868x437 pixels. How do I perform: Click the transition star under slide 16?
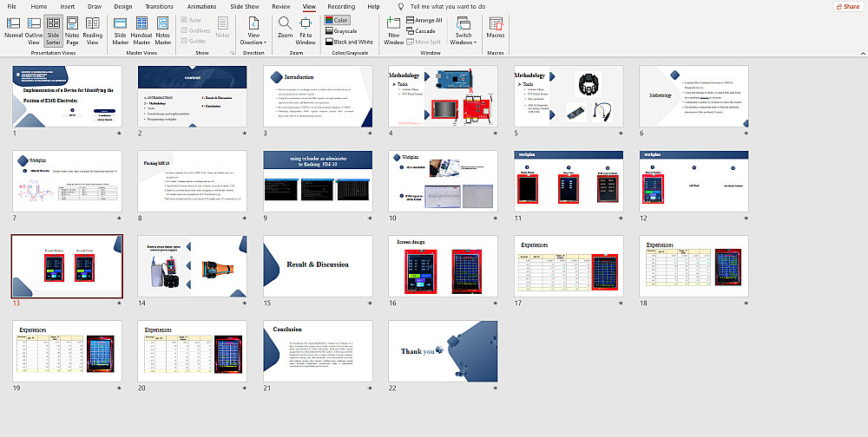click(495, 303)
